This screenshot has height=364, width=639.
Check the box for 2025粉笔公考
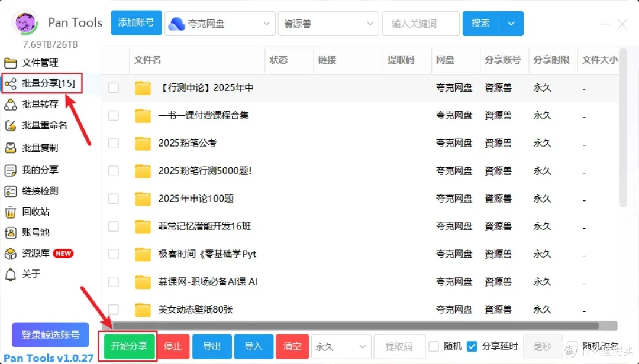coord(114,143)
